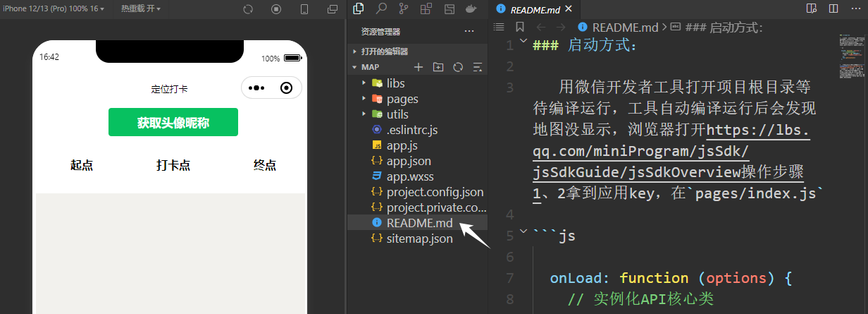
Task: Tap the 起点 tab in the simulator
Action: tap(82, 166)
